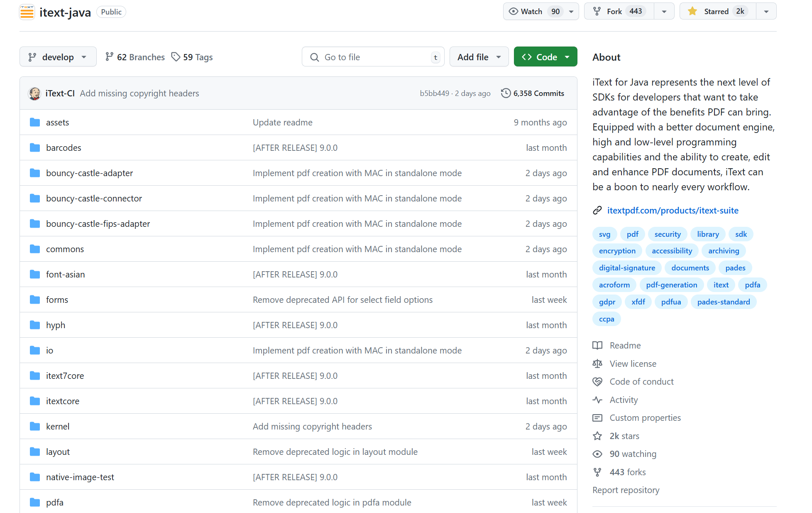Open commit history via clock icon
This screenshot has width=812, height=513.
pyautogui.click(x=505, y=93)
